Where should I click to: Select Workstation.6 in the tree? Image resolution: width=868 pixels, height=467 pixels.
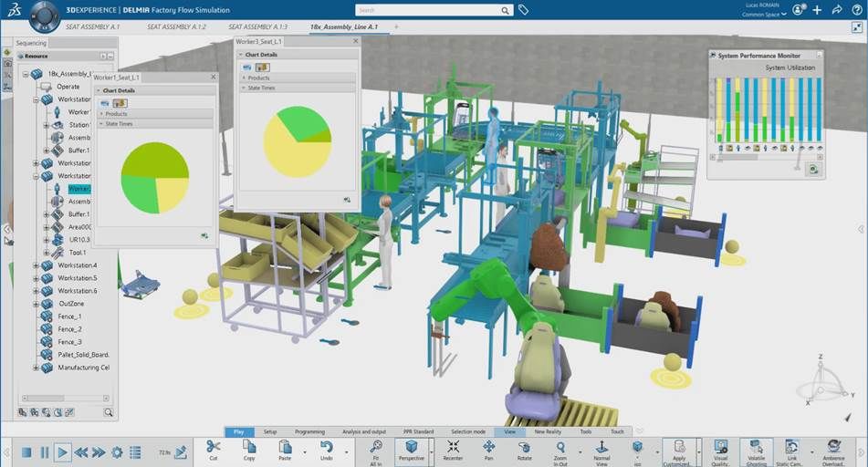pyautogui.click(x=78, y=291)
